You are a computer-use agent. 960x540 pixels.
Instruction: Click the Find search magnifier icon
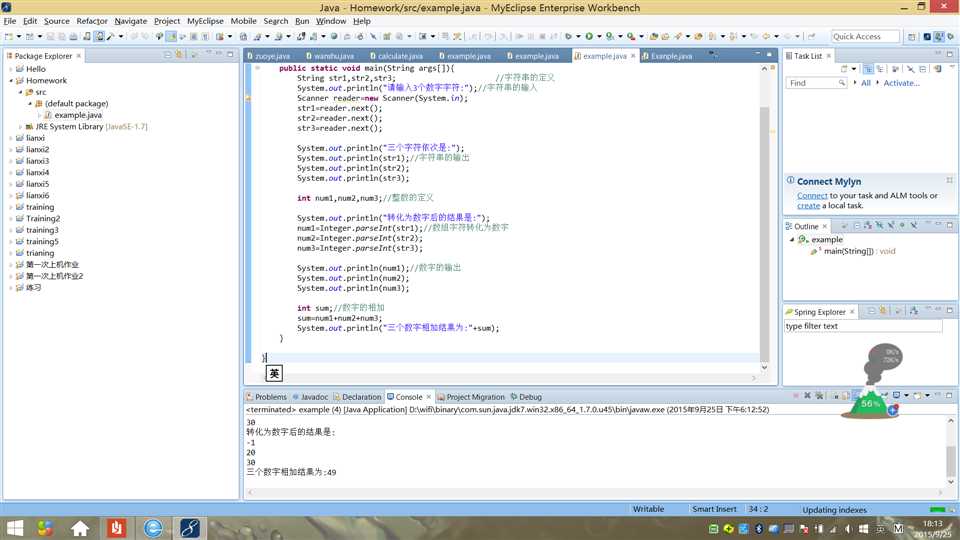[x=842, y=83]
